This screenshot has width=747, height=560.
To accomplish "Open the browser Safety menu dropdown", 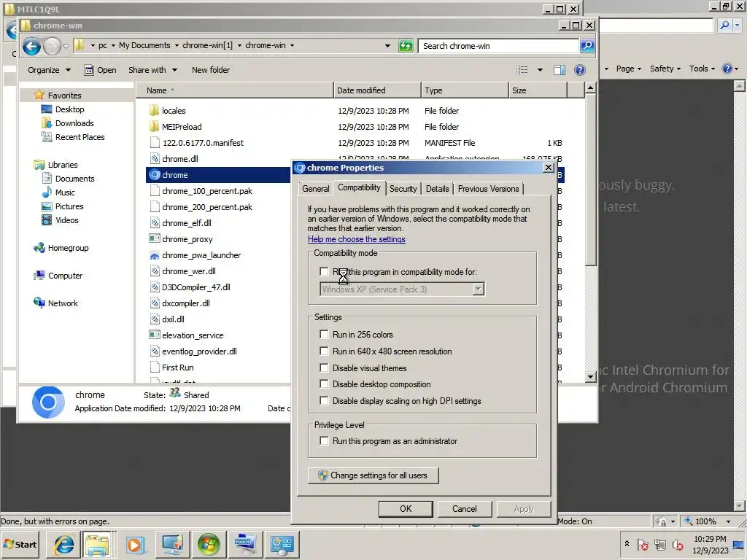I will click(665, 69).
